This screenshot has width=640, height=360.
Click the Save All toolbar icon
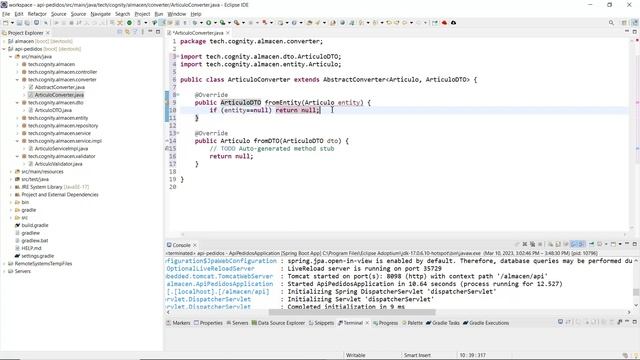[x=27, y=22]
